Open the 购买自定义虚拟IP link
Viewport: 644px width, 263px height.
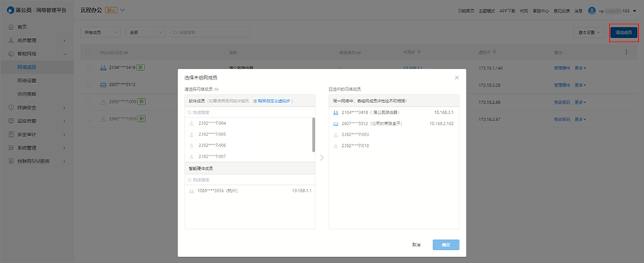point(274,100)
